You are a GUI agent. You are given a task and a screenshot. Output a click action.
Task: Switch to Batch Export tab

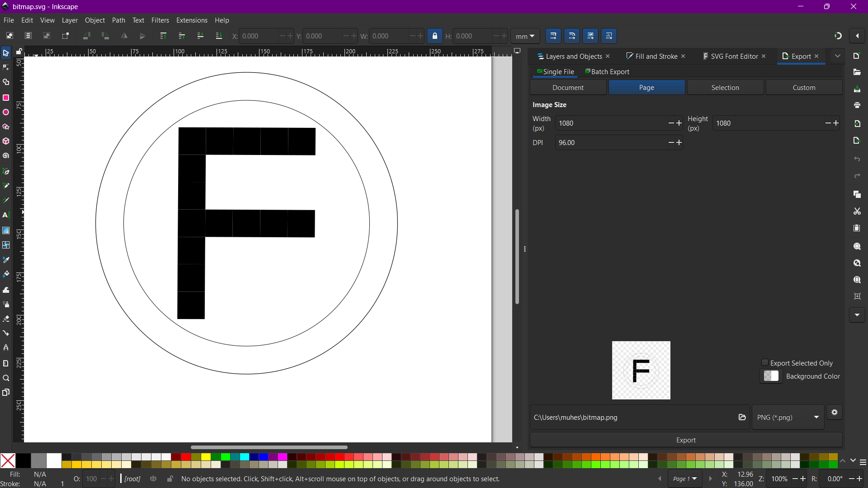click(x=607, y=71)
